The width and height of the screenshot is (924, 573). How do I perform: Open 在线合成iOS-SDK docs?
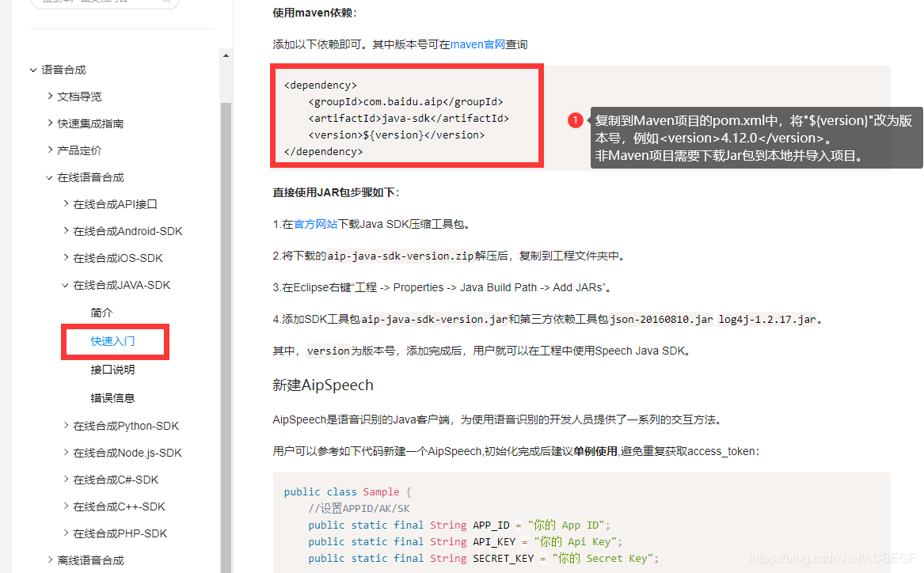tap(118, 258)
